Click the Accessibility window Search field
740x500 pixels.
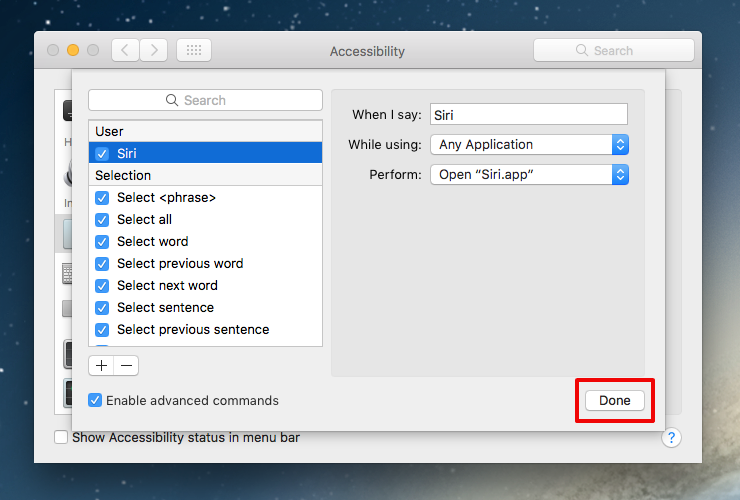(614, 50)
